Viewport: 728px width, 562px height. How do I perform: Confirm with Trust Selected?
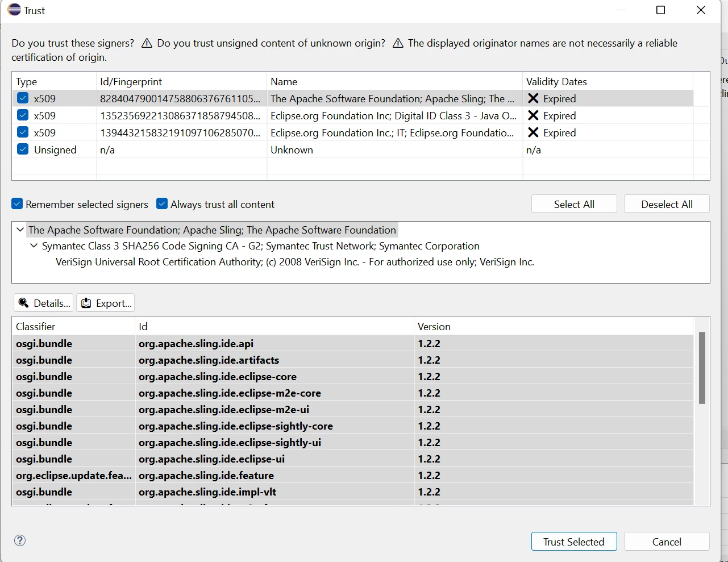[574, 542]
